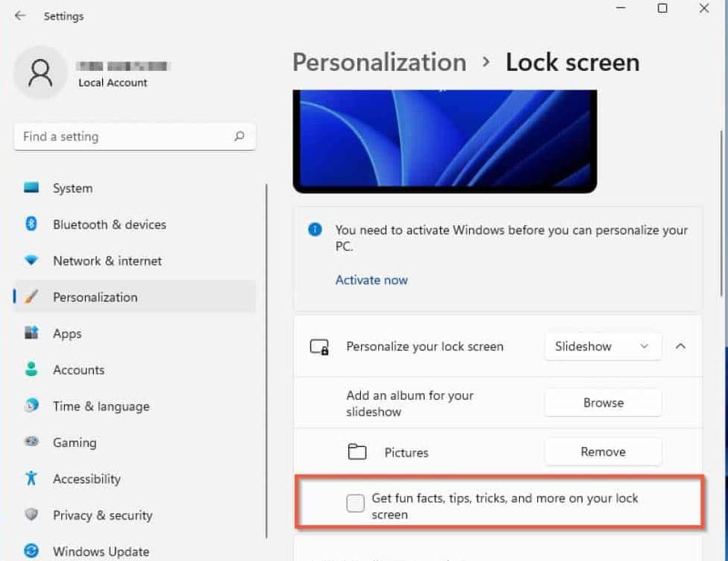Image resolution: width=728 pixels, height=561 pixels.
Task: Remove the Pictures folder from slideshow
Action: point(603,451)
